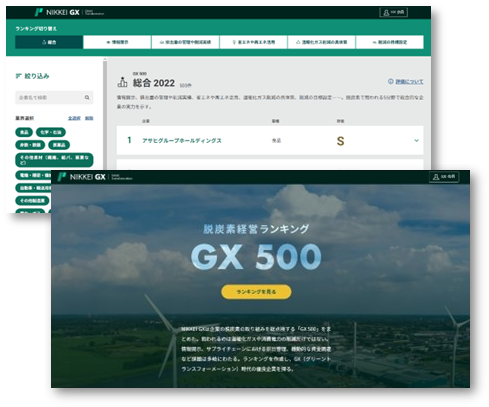Expand the rank 1 row chevron
This screenshot has height=407, width=489.
click(416, 140)
